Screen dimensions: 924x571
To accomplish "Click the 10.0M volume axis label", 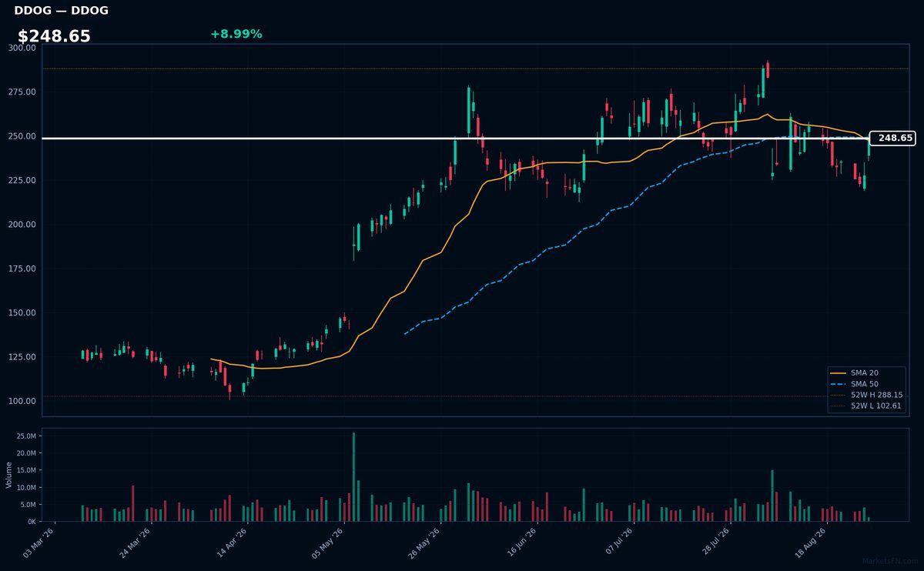I will [27, 488].
